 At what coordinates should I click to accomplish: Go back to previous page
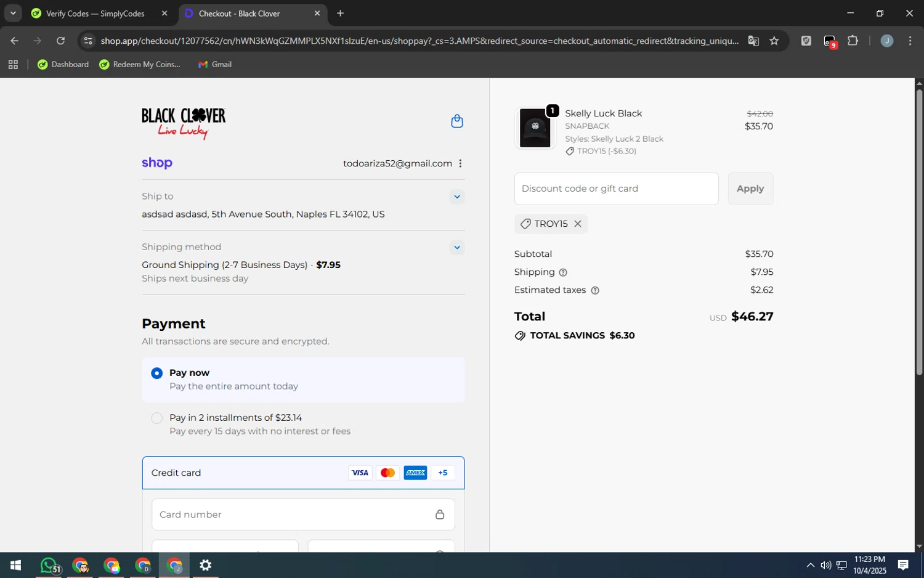[x=14, y=41]
